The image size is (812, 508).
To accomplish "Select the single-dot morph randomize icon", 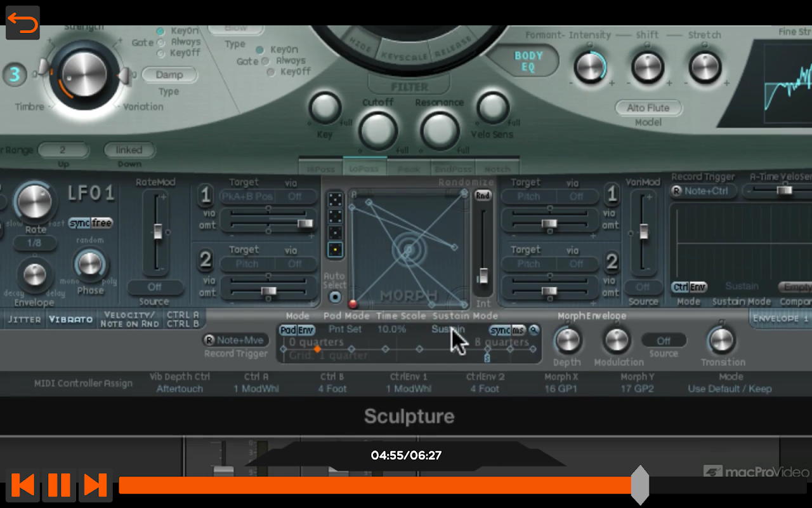I will [335, 250].
